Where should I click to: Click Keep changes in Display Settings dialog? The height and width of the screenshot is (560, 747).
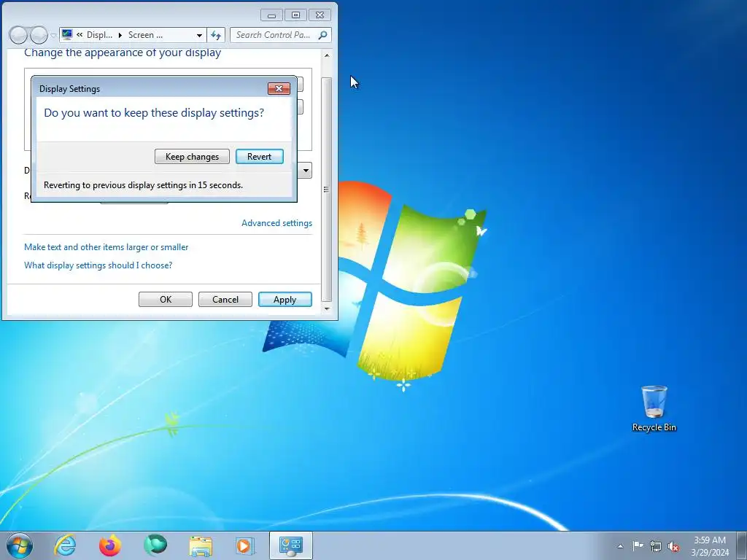click(192, 157)
